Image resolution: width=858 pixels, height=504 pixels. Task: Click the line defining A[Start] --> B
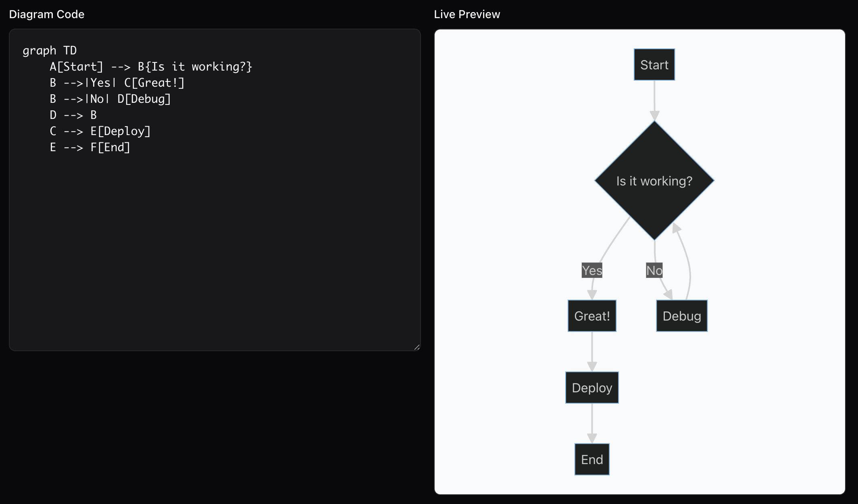coord(151,67)
